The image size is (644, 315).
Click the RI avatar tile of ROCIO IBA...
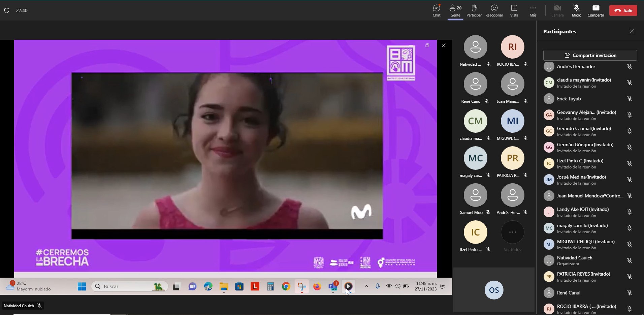point(512,47)
